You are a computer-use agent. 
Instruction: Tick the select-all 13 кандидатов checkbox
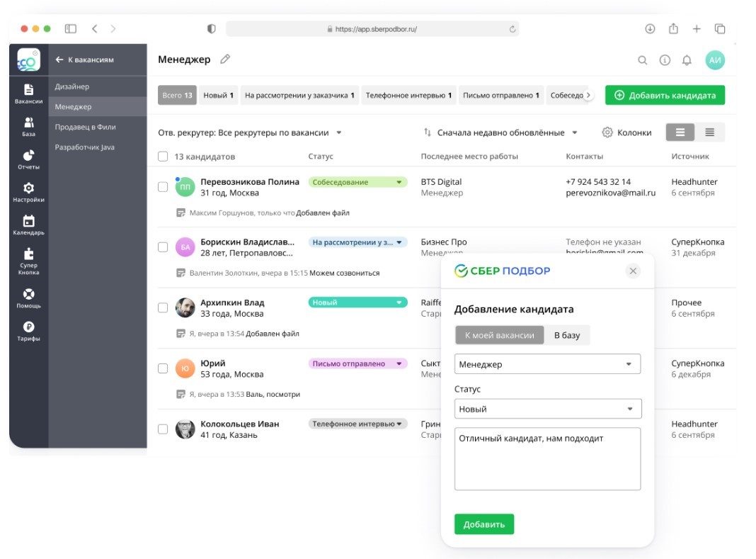(163, 157)
